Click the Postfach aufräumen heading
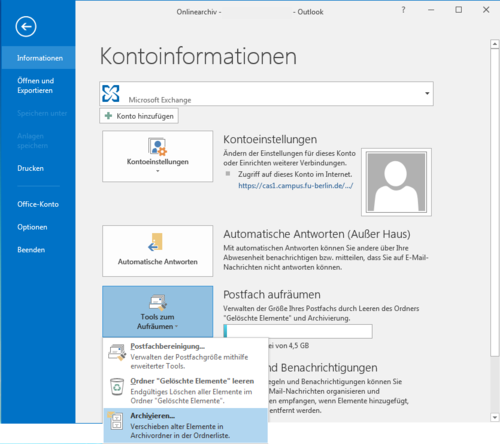This screenshot has width=500, height=444. pyautogui.click(x=272, y=295)
